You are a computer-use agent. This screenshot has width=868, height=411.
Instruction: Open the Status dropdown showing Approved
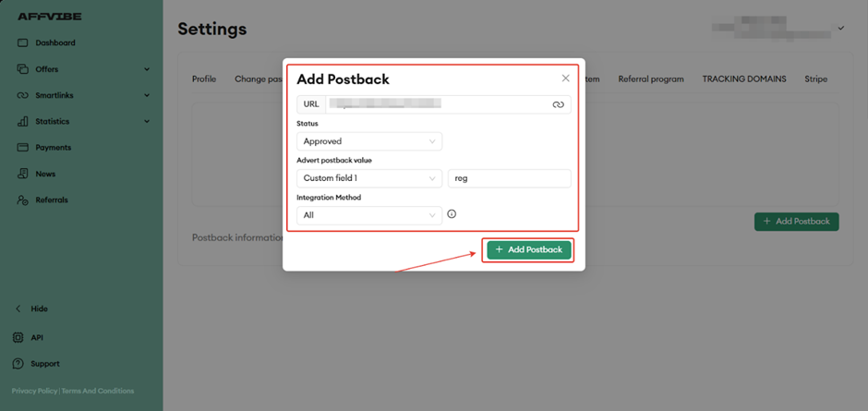[x=368, y=141]
